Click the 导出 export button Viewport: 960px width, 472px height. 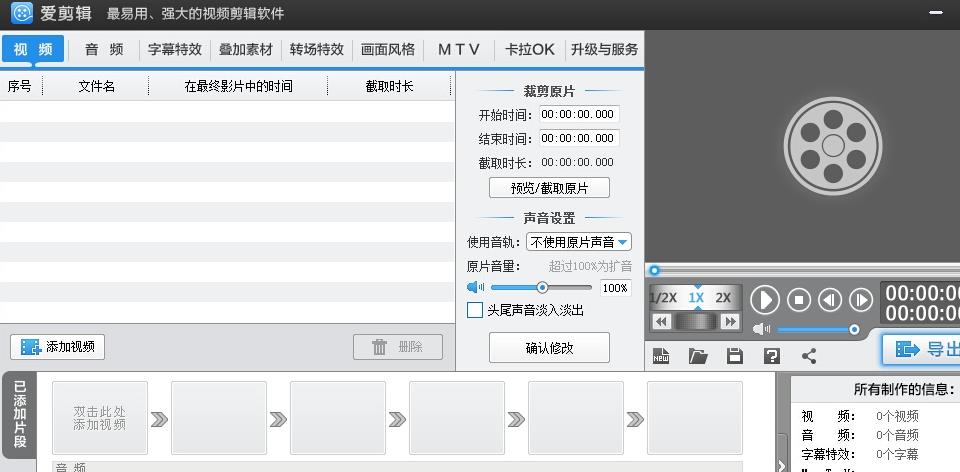pos(921,349)
